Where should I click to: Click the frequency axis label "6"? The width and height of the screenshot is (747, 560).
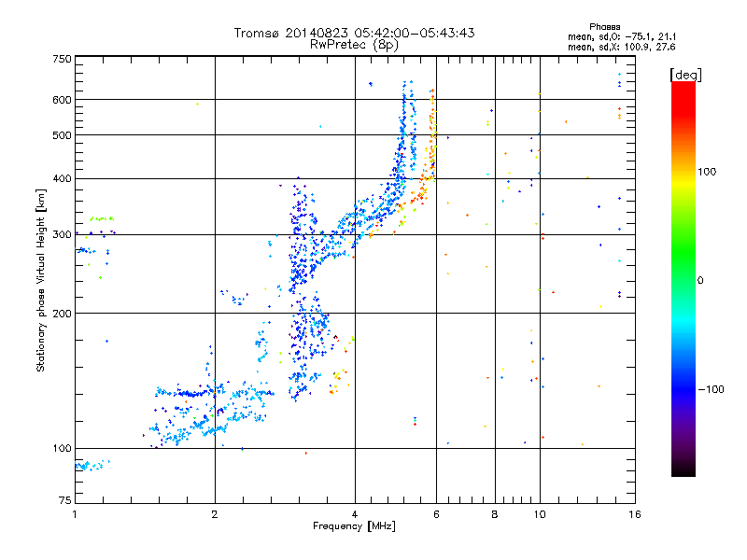(x=436, y=514)
